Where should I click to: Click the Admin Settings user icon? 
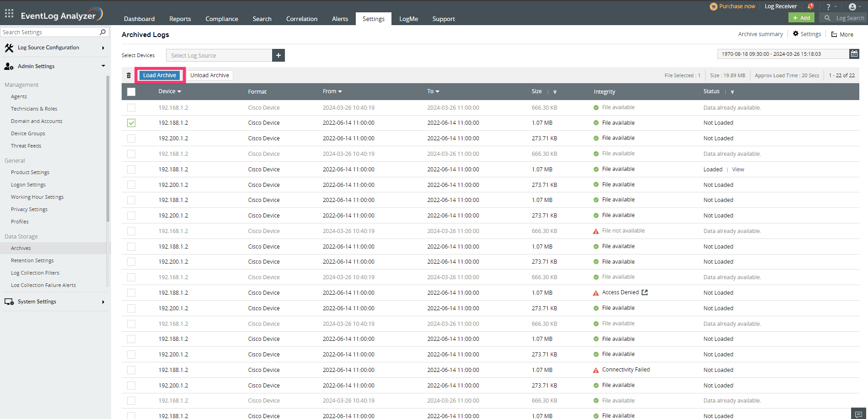pos(9,66)
